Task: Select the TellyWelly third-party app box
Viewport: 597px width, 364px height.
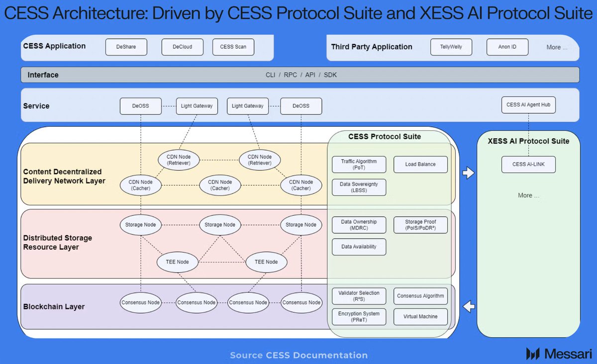Action: pyautogui.click(x=451, y=47)
